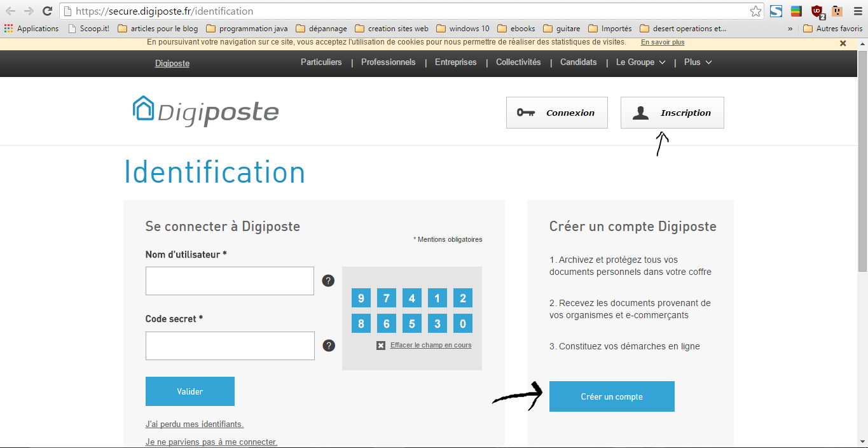The width and height of the screenshot is (868, 448).
Task: Close the cookie notice banner
Action: click(x=843, y=43)
